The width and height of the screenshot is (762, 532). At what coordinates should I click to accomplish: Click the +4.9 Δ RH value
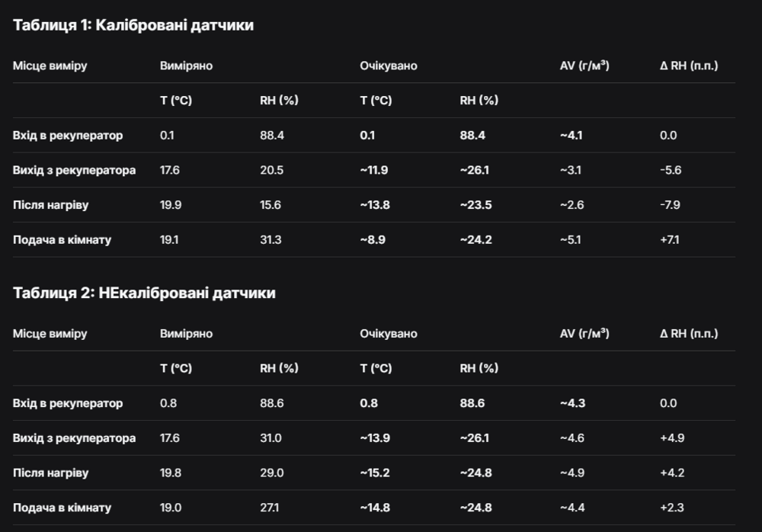coord(672,438)
